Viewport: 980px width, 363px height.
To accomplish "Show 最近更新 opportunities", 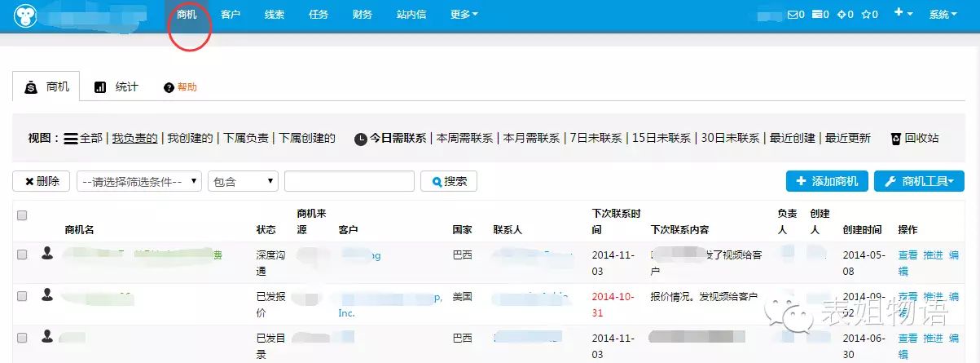I will [847, 138].
